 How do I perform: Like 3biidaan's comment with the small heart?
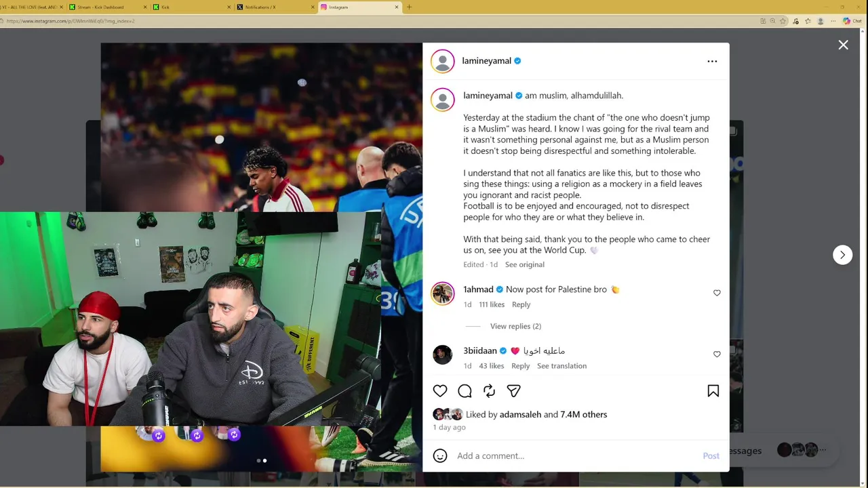717,354
